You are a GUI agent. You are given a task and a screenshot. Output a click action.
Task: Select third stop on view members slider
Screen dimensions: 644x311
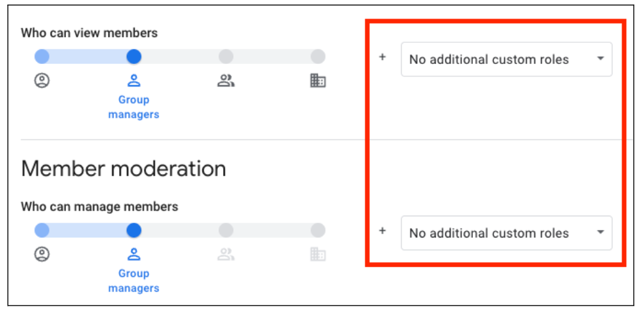[226, 57]
